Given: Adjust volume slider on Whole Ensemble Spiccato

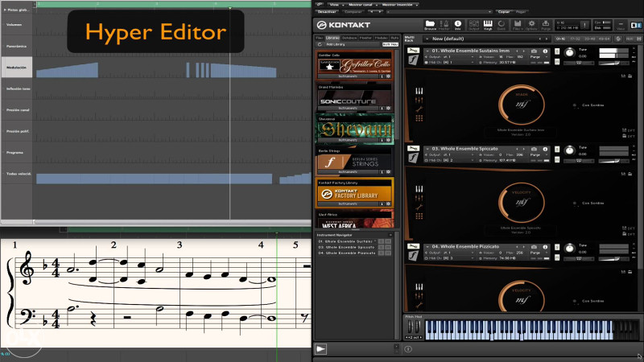Looking at the screenshot, I should tap(614, 162).
